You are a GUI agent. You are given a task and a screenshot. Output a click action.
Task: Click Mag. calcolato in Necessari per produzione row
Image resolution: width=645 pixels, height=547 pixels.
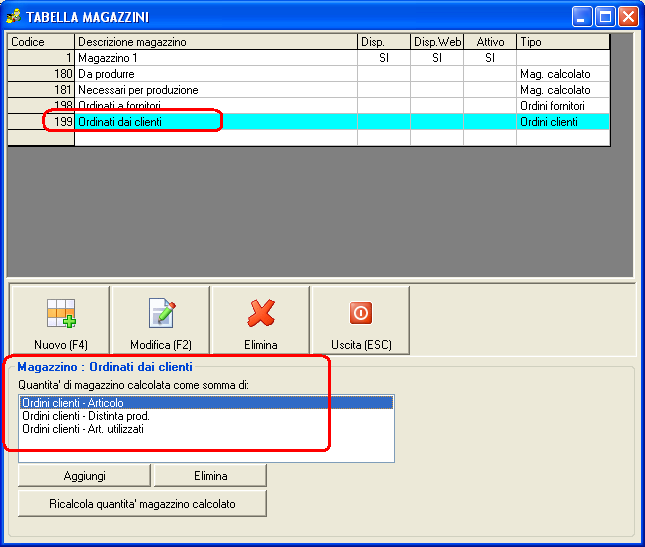(563, 90)
